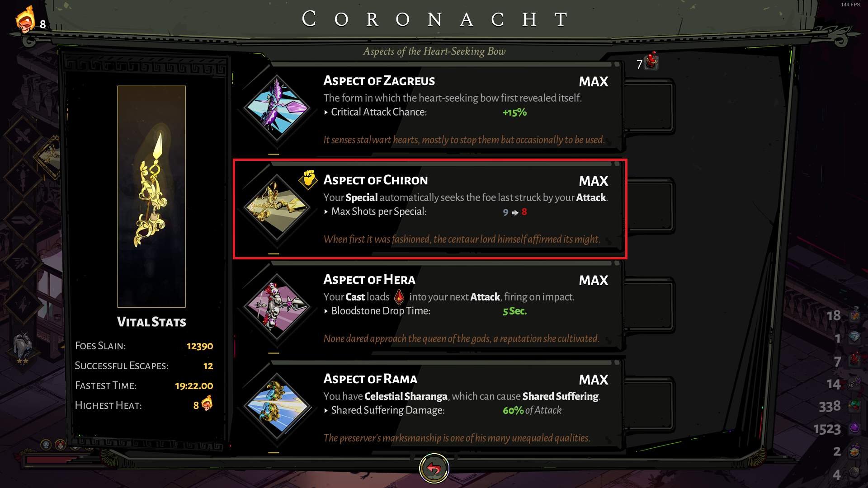
Task: Click the purple Darkness gem icon
Action: [854, 427]
